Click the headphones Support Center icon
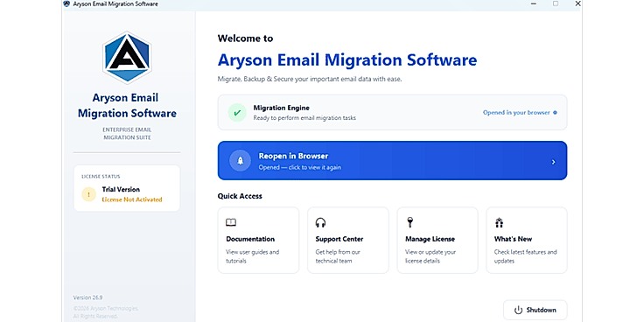644x322 pixels. (x=320, y=222)
